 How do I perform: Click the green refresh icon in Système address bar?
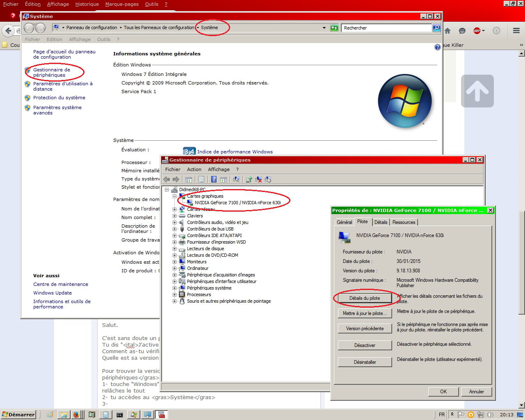pos(334,28)
